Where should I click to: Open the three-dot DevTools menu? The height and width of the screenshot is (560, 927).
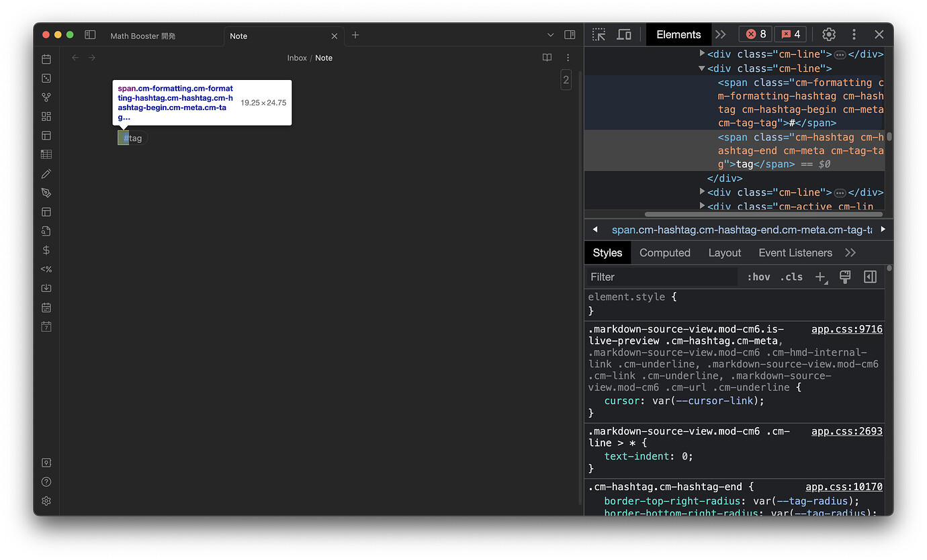[x=854, y=34]
